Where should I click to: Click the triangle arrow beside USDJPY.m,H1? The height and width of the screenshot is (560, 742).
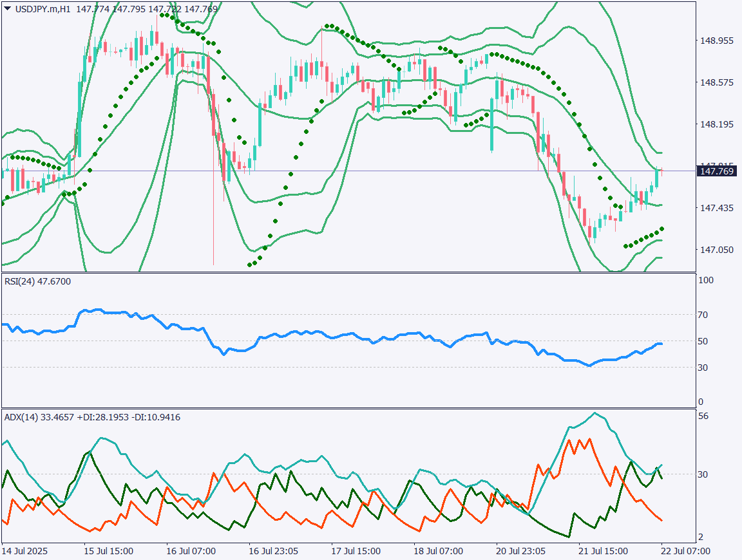pos(7,9)
